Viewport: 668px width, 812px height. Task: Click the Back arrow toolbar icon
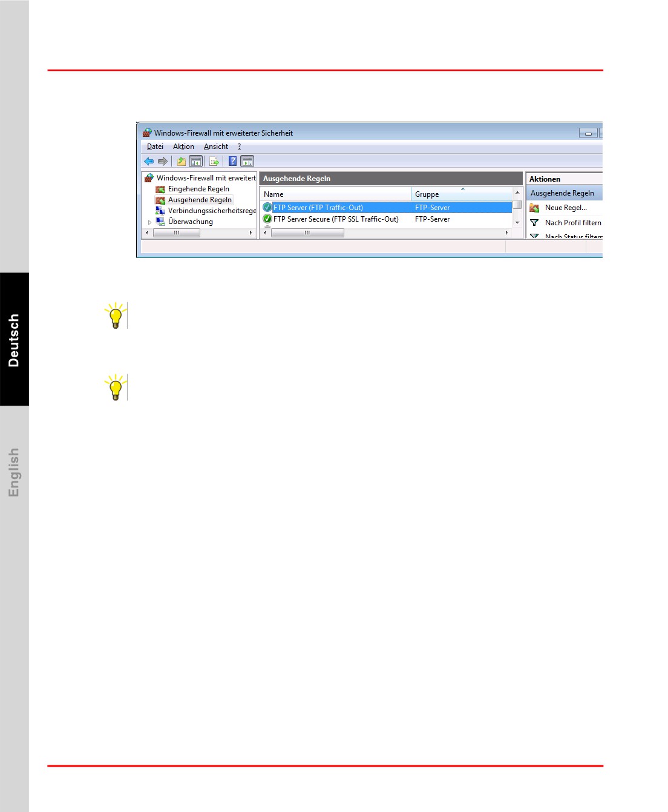148,161
